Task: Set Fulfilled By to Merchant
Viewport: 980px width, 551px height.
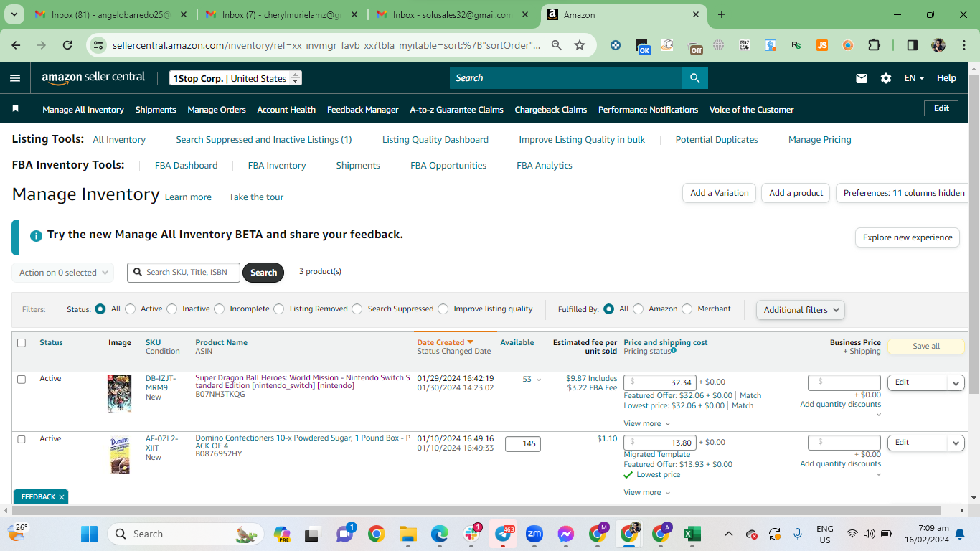Action: [687, 309]
